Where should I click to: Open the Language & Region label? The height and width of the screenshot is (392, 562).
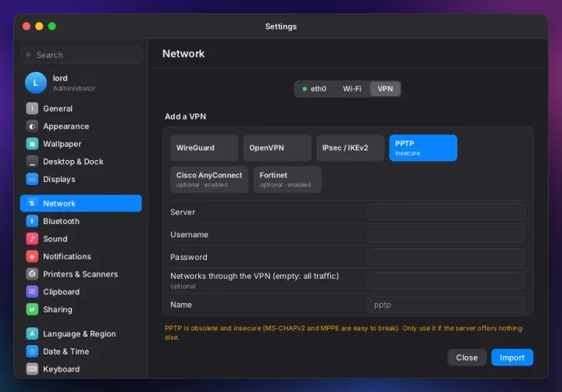79,333
